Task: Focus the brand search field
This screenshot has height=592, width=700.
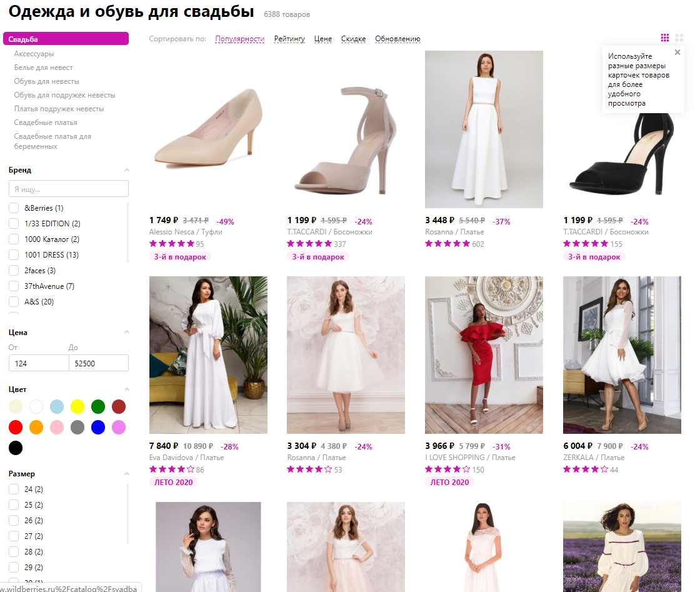Action: coord(69,189)
